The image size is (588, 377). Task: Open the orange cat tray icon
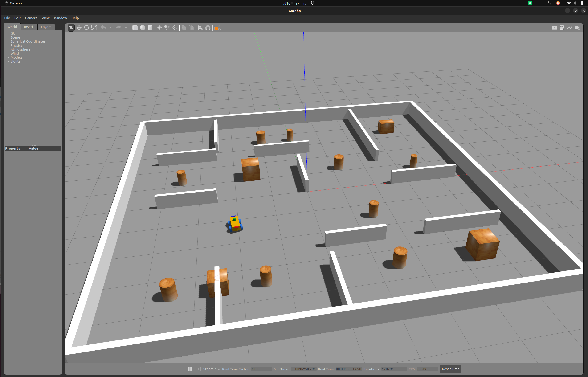(x=558, y=3)
